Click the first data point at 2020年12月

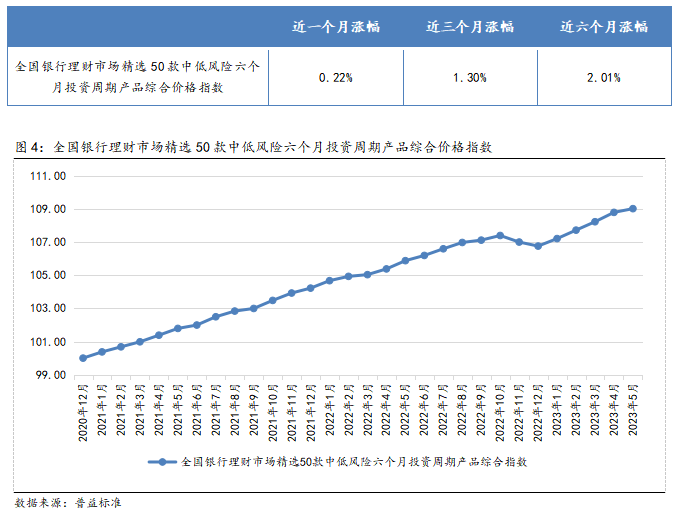(x=83, y=358)
